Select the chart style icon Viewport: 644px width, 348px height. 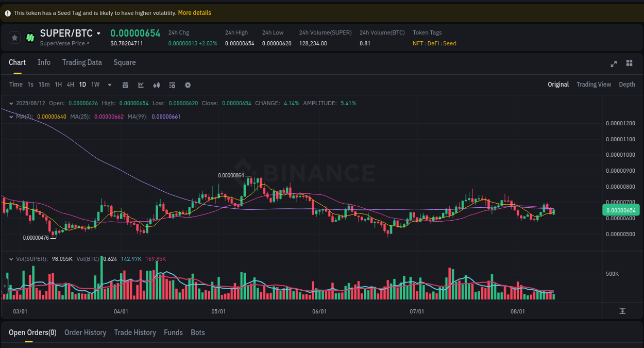click(141, 85)
